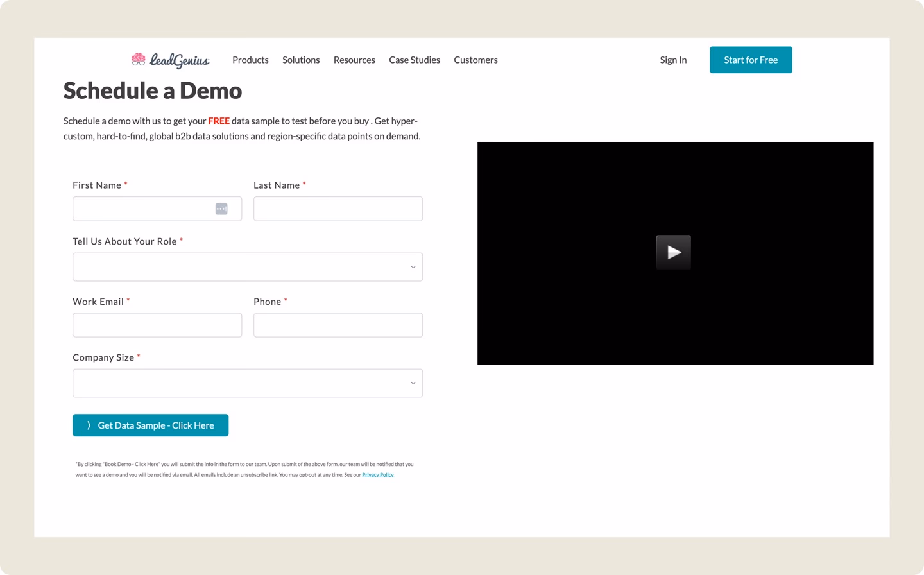924x575 pixels.
Task: Open the Case Studies page
Action: tap(414, 60)
